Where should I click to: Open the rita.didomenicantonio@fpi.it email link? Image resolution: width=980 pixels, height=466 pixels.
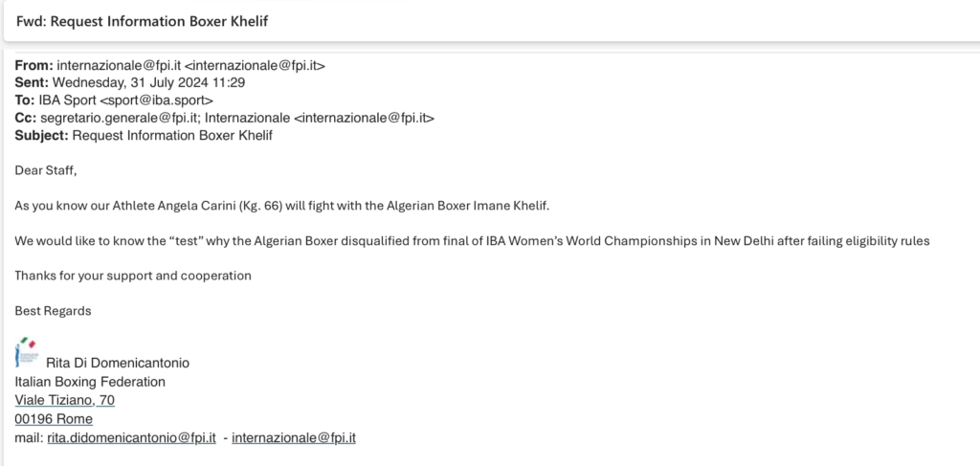(131, 438)
